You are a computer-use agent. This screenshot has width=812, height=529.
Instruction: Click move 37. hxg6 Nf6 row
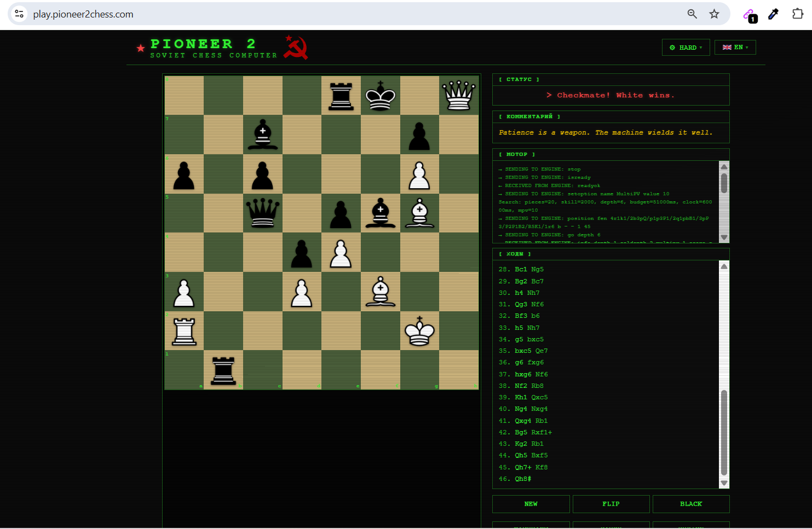523,374
